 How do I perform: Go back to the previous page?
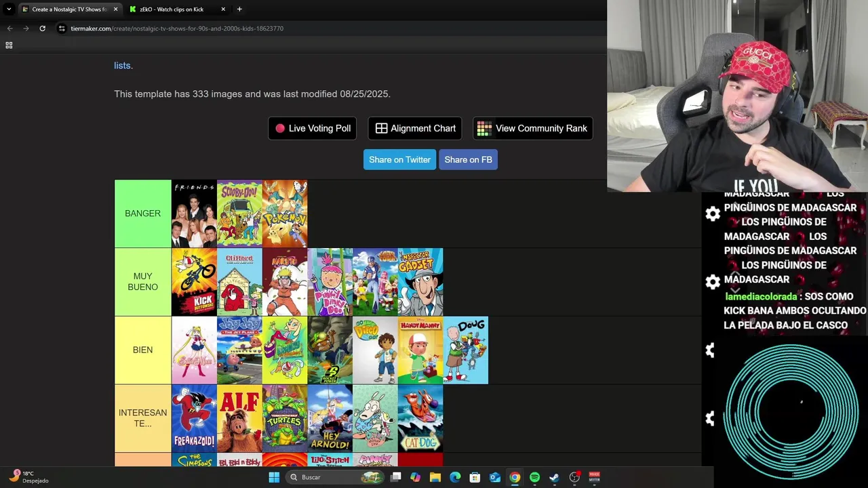(9, 28)
